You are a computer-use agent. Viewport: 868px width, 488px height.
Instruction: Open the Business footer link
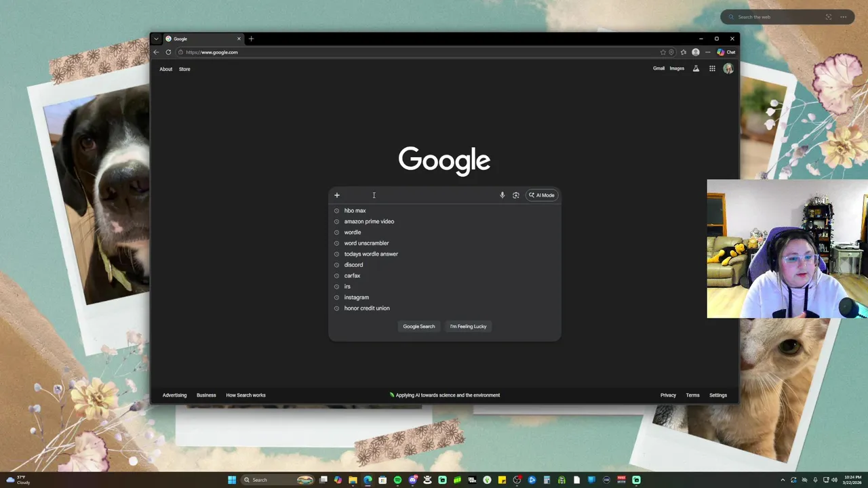pos(206,395)
